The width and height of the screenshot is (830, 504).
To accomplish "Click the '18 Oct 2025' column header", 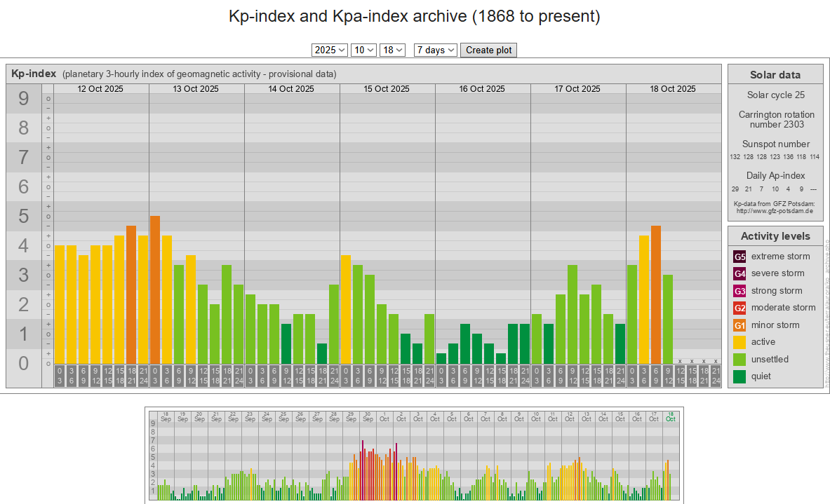I will point(673,89).
